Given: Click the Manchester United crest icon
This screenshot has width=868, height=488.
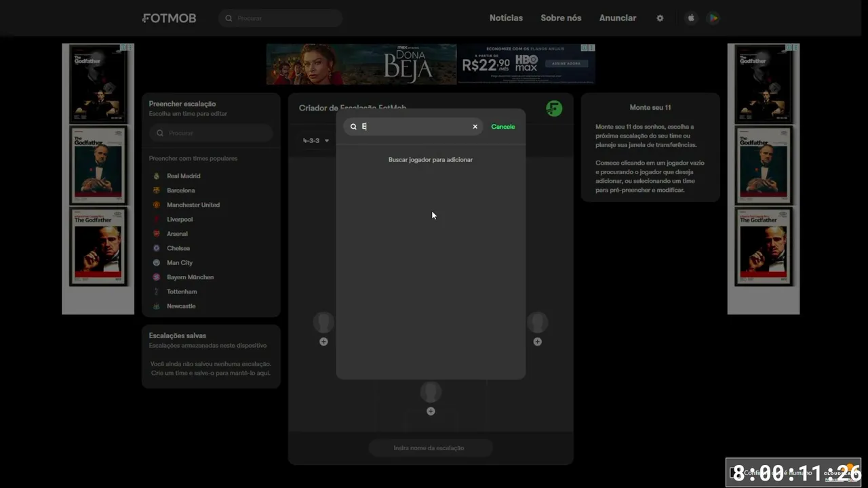Looking at the screenshot, I should [x=157, y=205].
